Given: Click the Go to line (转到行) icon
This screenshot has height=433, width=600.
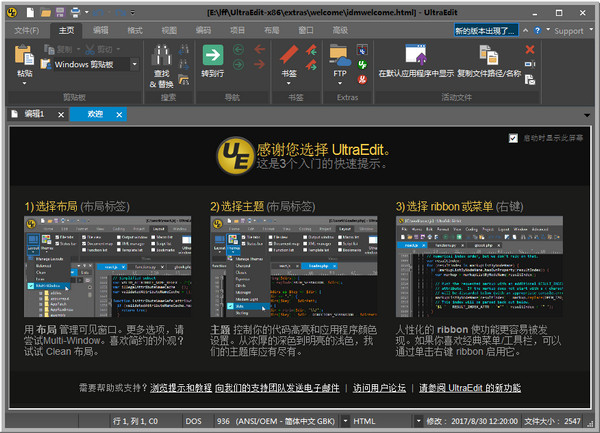Looking at the screenshot, I should pyautogui.click(x=211, y=55).
